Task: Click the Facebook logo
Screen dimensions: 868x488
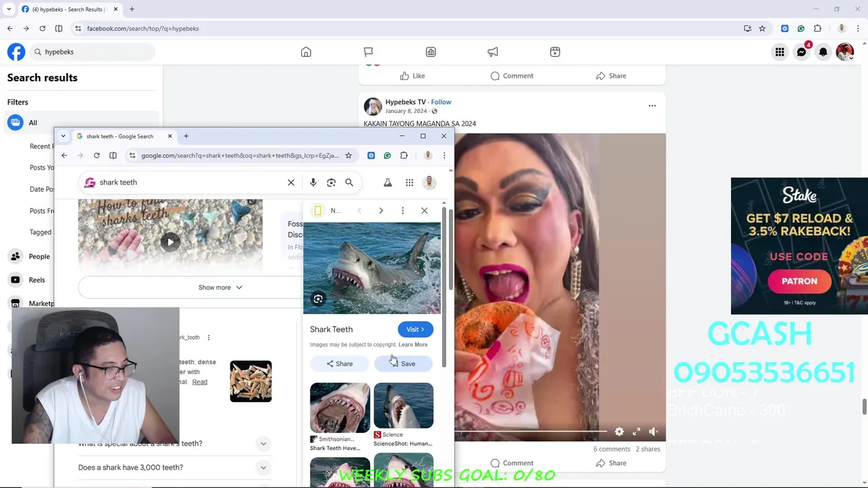Action: (16, 52)
